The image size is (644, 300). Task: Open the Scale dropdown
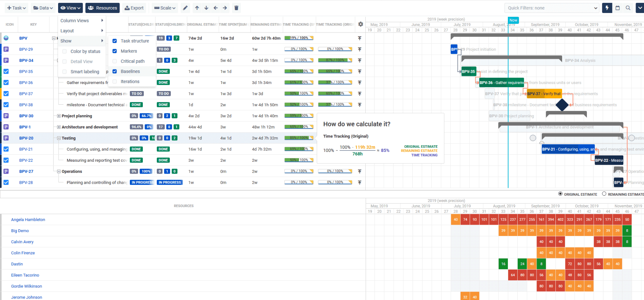[165, 8]
